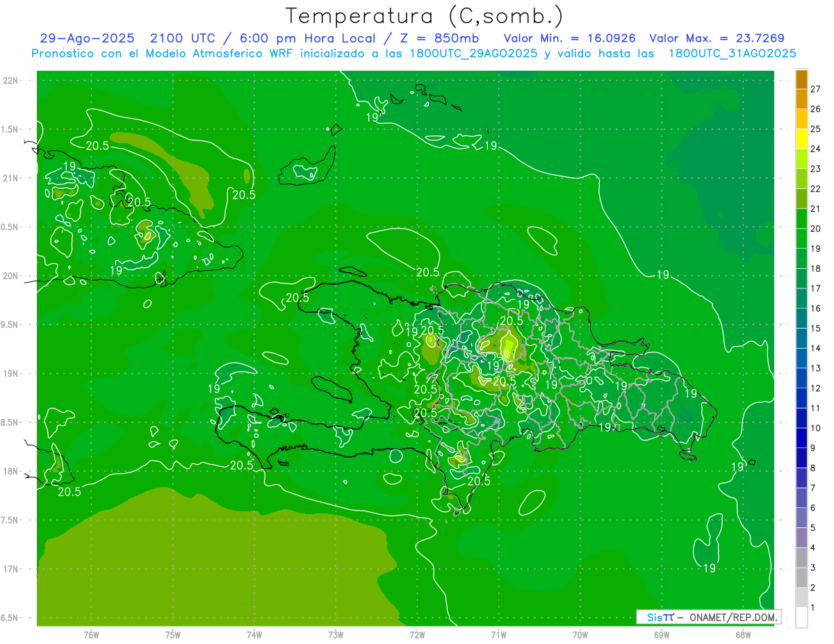Click the "2100 UTC" time in the header

[182, 39]
